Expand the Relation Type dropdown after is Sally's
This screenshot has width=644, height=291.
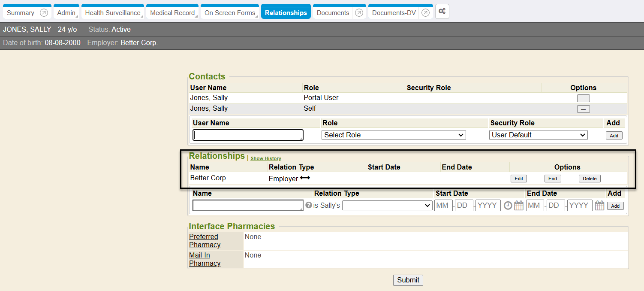(x=387, y=206)
